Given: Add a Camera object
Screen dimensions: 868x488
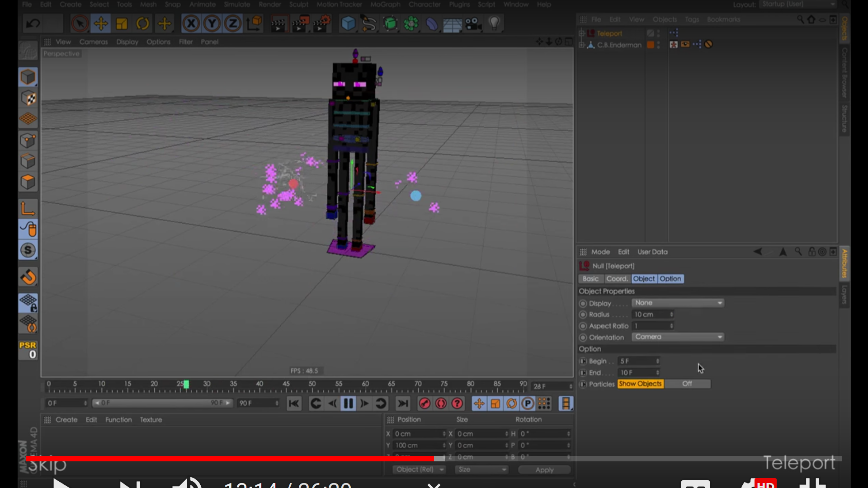Looking at the screenshot, I should click(473, 23).
